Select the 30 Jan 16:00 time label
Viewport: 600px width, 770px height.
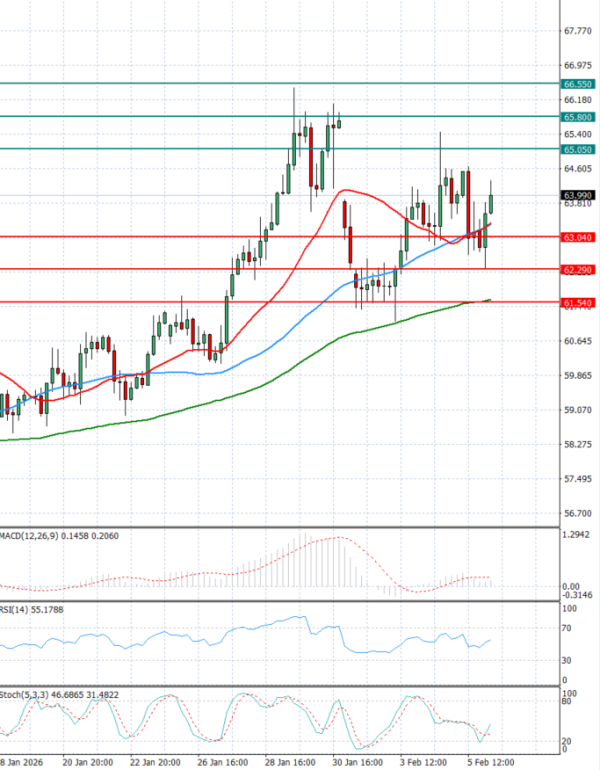pyautogui.click(x=356, y=760)
